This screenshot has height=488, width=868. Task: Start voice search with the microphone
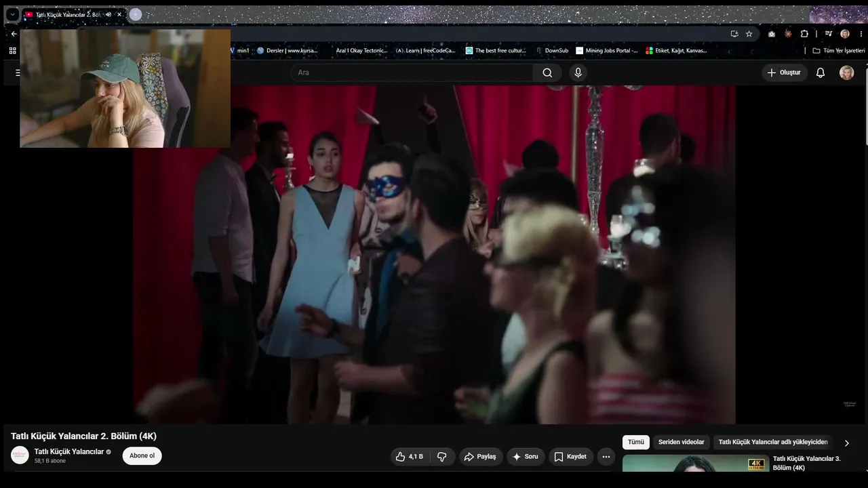click(578, 73)
